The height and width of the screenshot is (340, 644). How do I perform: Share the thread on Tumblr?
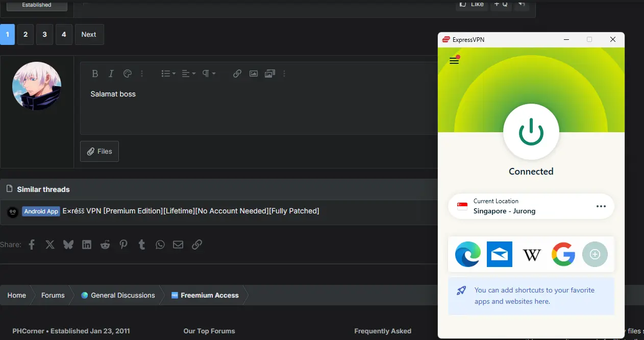coord(142,245)
